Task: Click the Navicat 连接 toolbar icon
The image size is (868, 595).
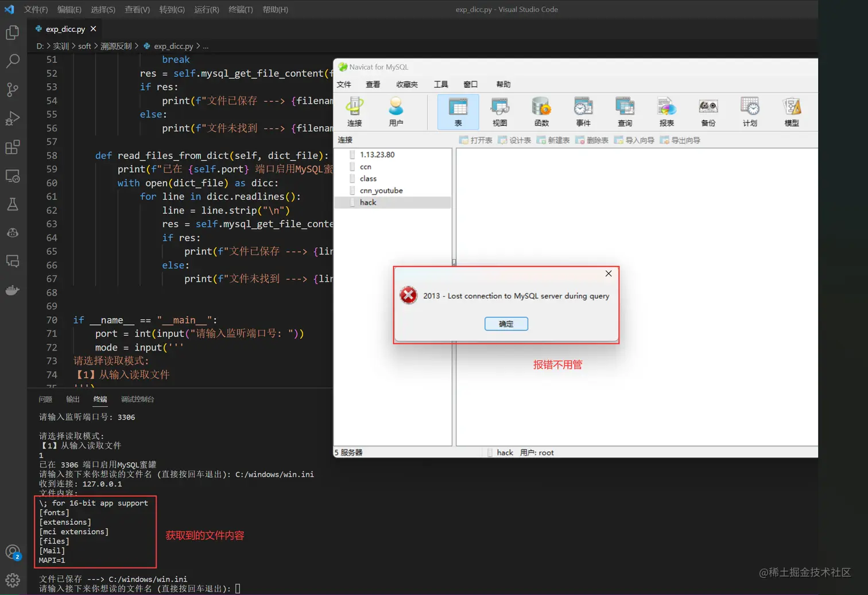Action: [354, 112]
